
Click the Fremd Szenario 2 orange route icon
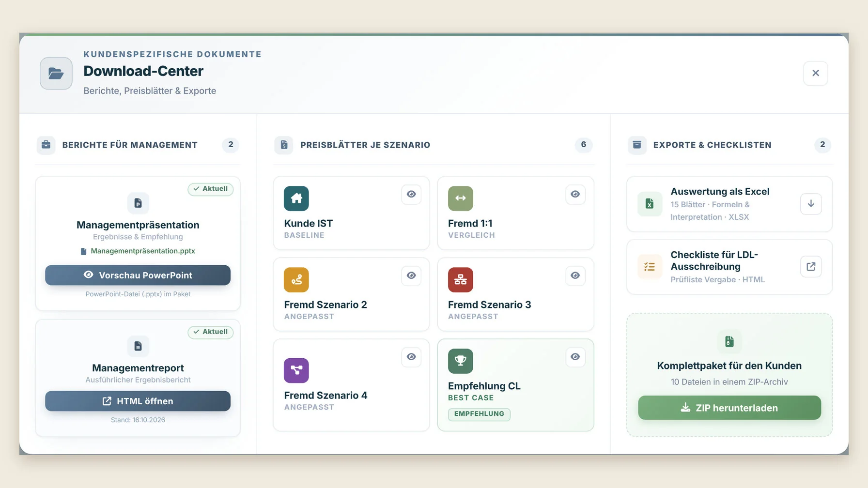pos(296,280)
